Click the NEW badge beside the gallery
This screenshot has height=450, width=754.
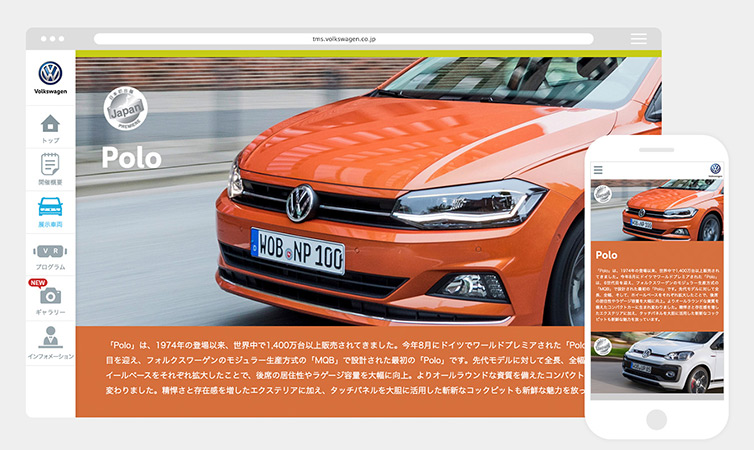pos(38,283)
